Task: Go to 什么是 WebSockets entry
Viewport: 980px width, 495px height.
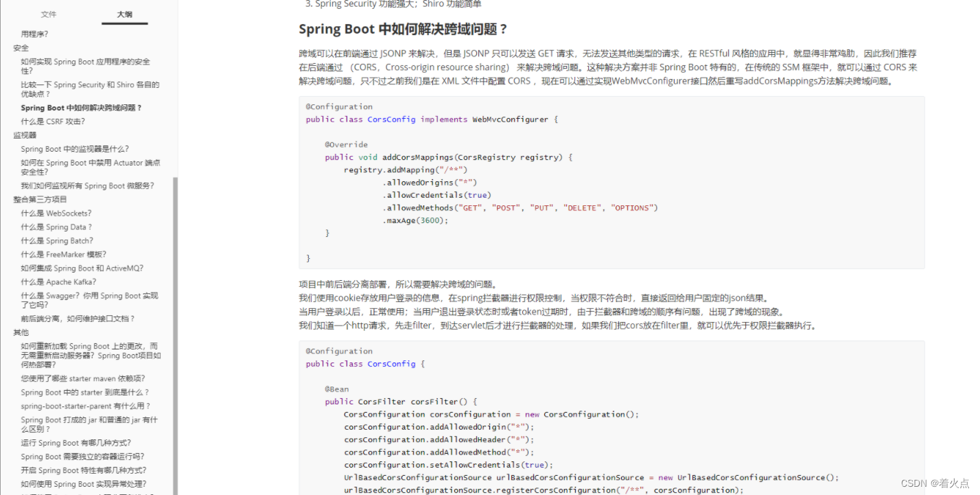Action: (x=56, y=214)
